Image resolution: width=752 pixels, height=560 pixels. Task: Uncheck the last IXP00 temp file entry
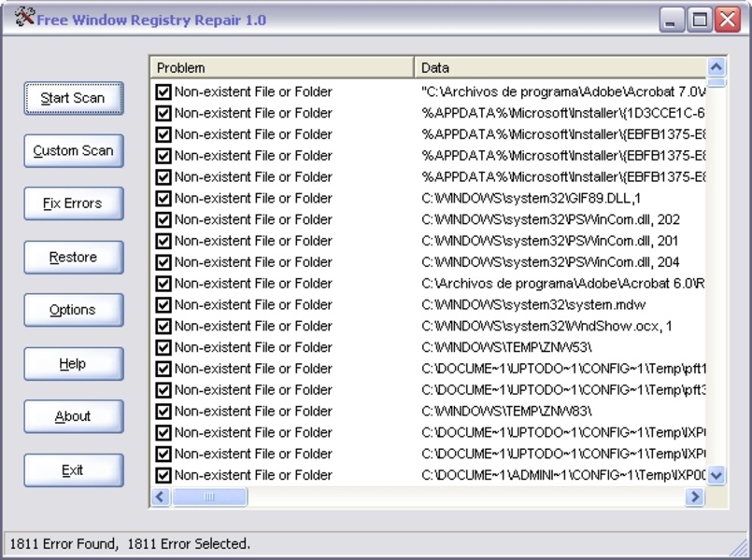(163, 475)
